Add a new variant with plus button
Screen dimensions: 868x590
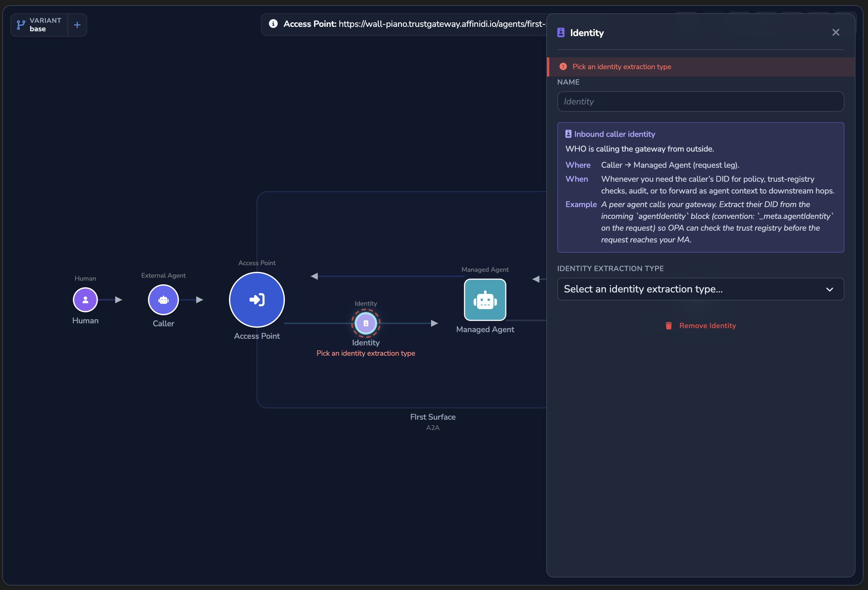click(77, 25)
